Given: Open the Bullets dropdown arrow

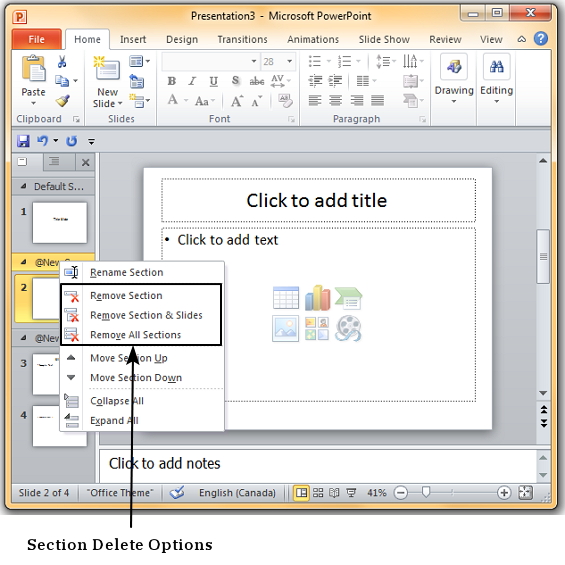Looking at the screenshot, I should coord(328,61).
